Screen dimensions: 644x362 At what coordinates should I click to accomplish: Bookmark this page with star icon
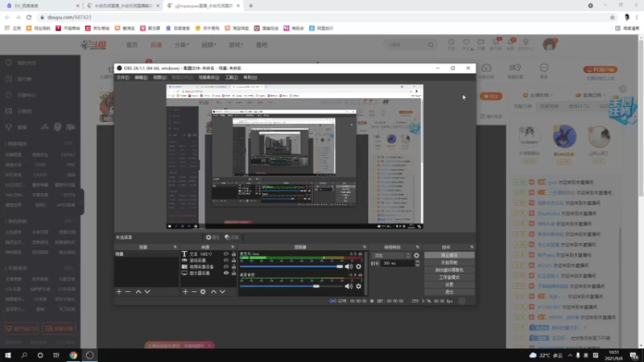613,17
